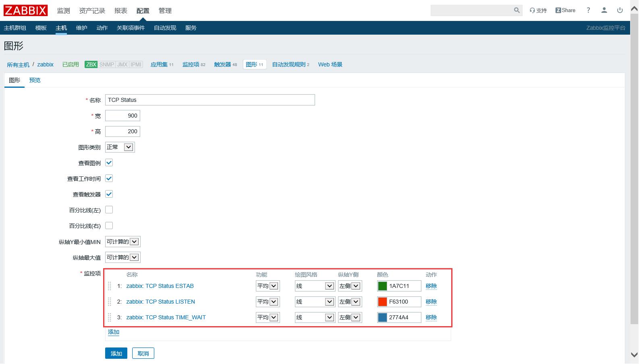Open the 监测 top menu
The image size is (639, 364).
click(63, 11)
